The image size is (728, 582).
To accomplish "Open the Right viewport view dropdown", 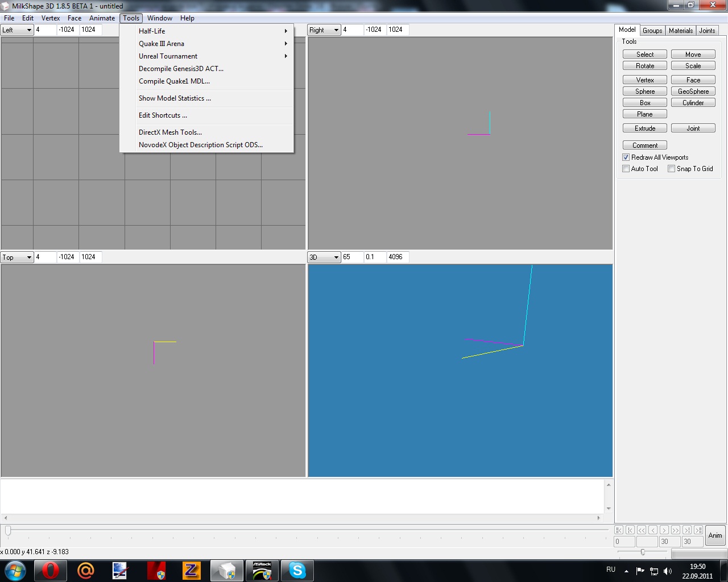I will pos(324,30).
